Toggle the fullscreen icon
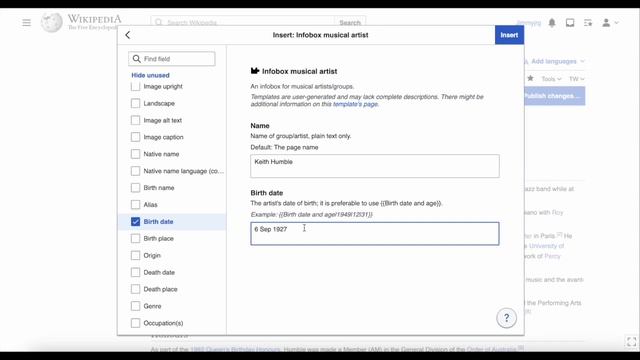This screenshot has width=640, height=360. (x=631, y=341)
